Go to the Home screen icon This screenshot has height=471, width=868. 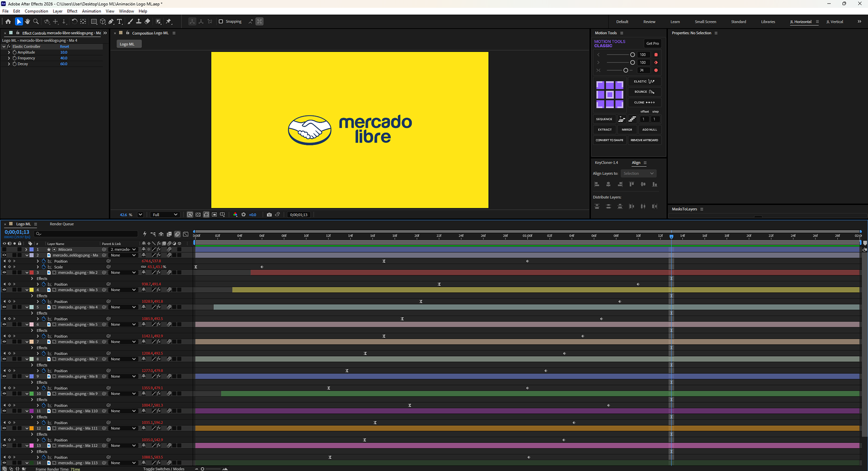pos(8,21)
